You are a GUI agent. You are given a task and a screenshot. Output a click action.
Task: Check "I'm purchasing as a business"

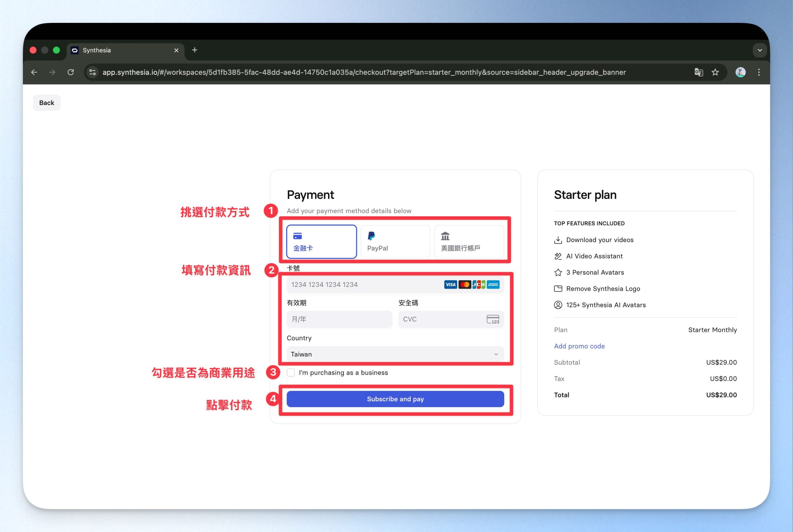point(291,372)
